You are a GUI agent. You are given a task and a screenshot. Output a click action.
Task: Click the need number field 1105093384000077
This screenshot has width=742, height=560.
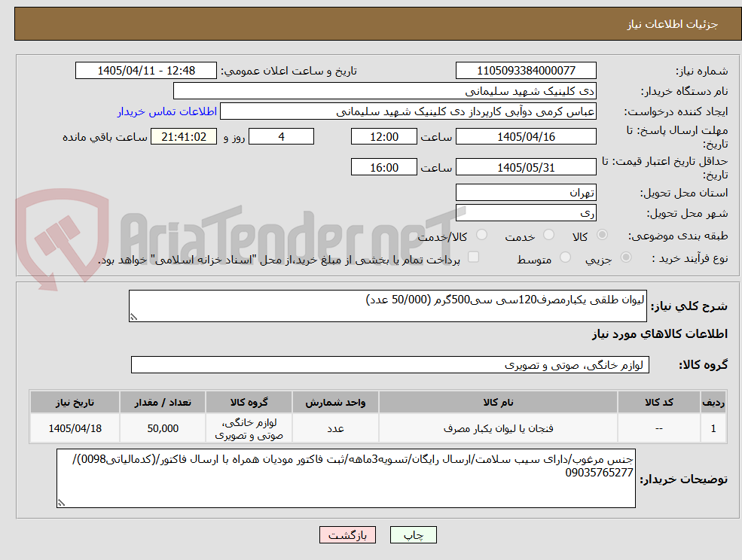[526, 71]
